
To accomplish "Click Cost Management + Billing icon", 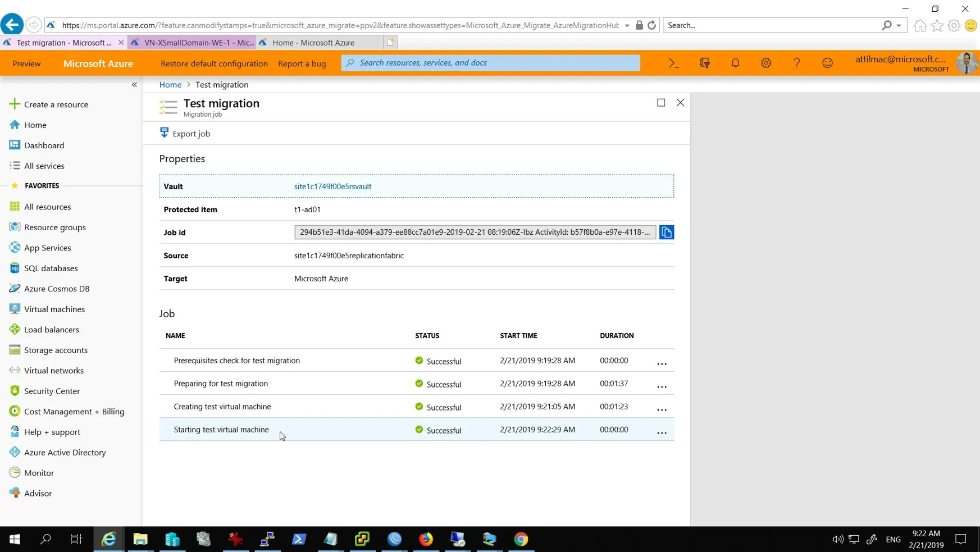I will pyautogui.click(x=15, y=412).
